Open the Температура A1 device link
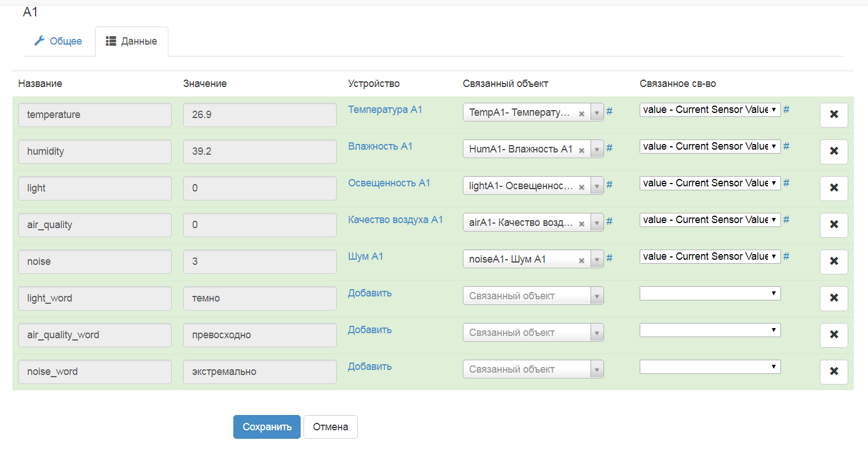The width and height of the screenshot is (868, 454). tap(385, 110)
